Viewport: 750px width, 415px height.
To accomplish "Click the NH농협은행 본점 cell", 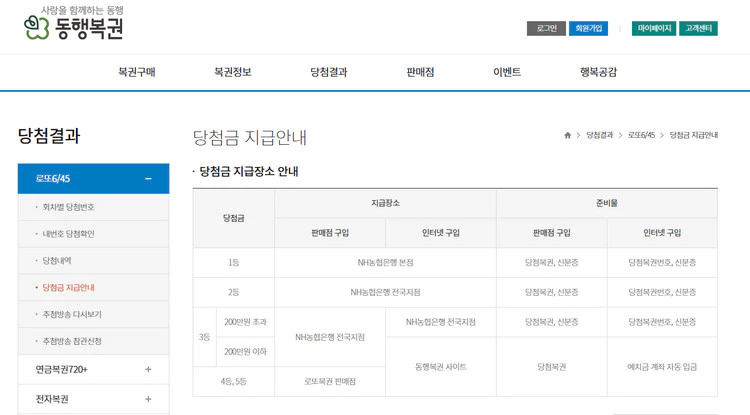I will 386,262.
